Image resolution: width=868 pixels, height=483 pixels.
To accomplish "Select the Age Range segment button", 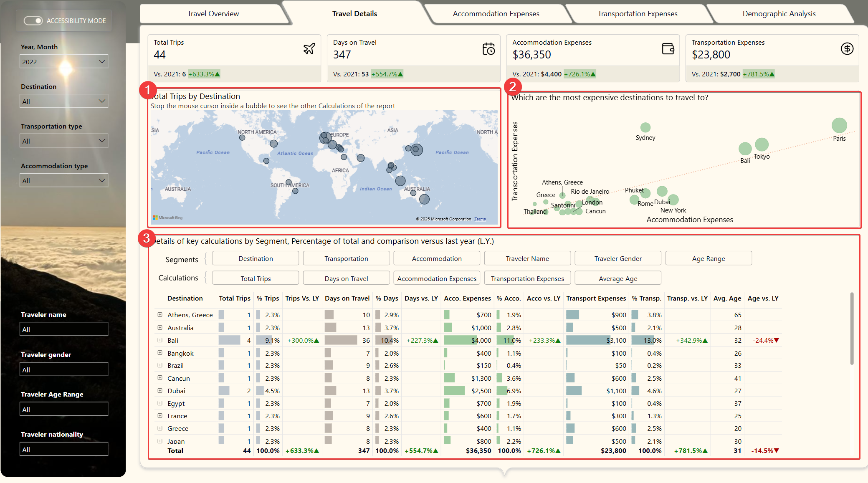I will click(x=709, y=258).
